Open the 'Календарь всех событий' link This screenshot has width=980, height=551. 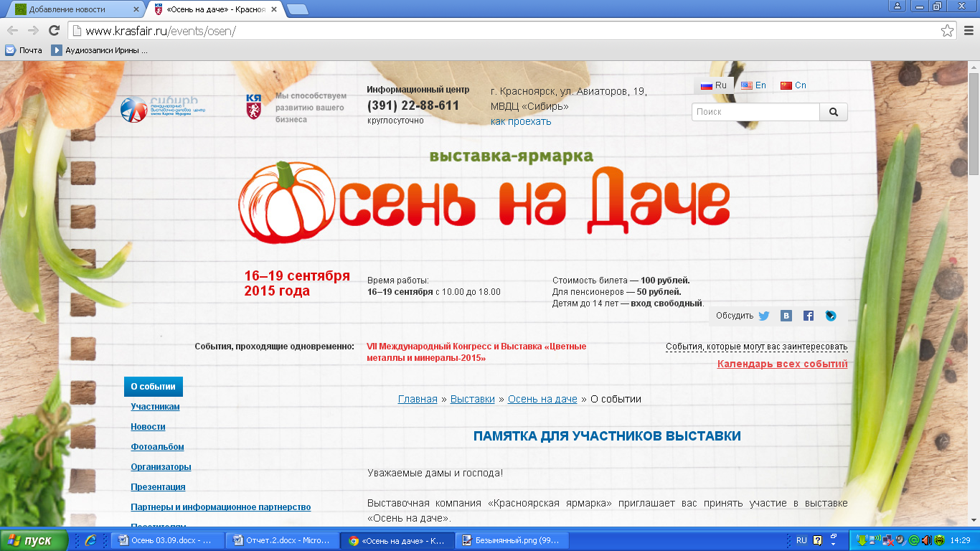click(x=782, y=364)
